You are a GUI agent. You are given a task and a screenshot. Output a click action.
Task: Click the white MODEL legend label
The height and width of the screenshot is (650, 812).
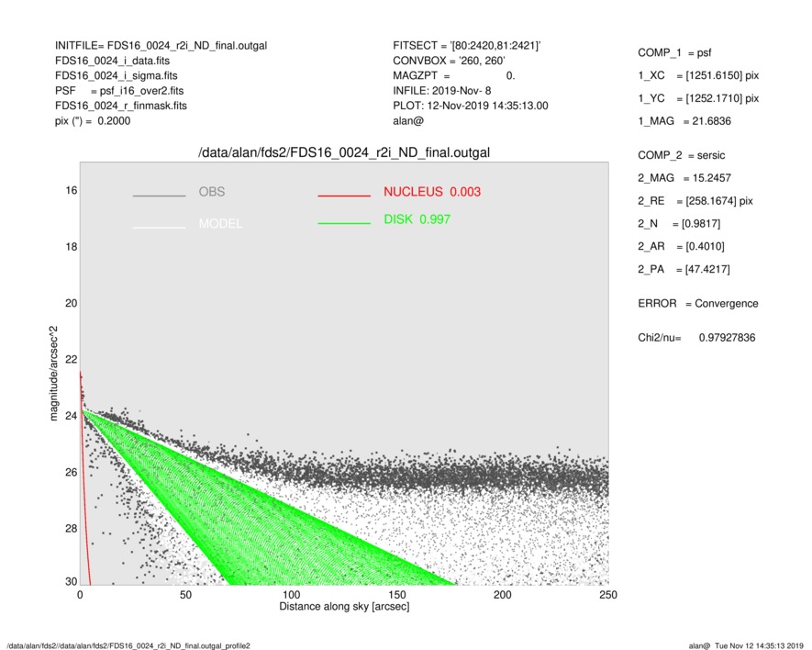(x=220, y=224)
